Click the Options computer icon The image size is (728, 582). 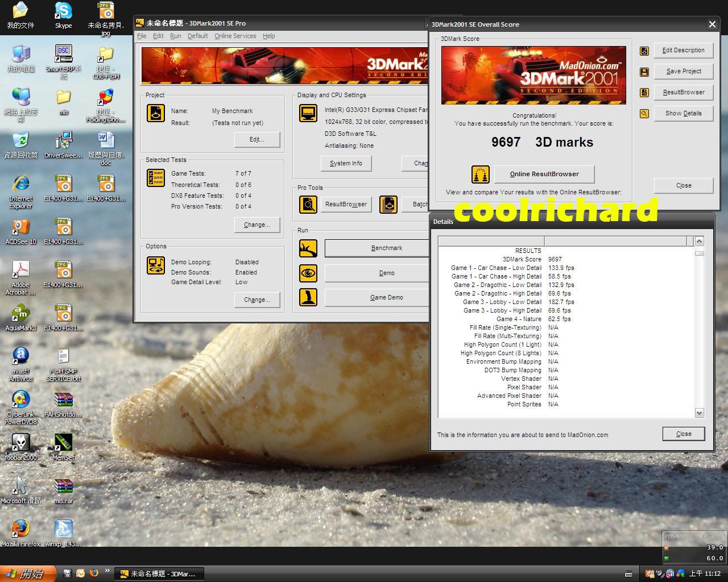(x=156, y=265)
